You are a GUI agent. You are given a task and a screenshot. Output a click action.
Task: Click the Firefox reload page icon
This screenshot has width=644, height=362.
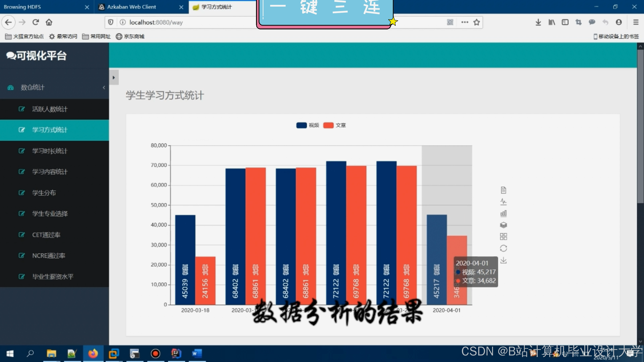click(x=36, y=22)
